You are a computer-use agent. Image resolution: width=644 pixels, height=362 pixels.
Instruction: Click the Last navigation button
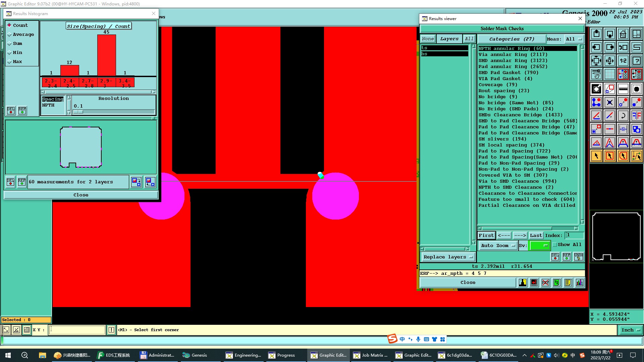pos(536,236)
